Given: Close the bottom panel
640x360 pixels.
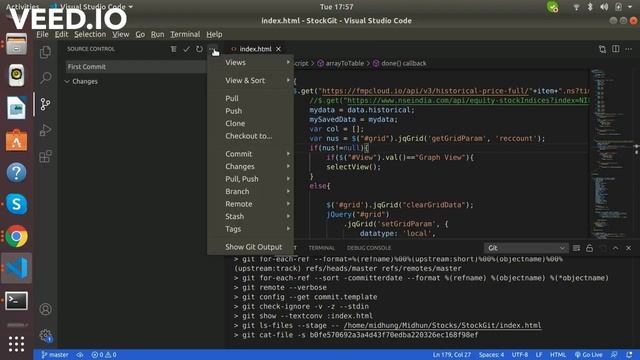Looking at the screenshot, I should pos(629,248).
